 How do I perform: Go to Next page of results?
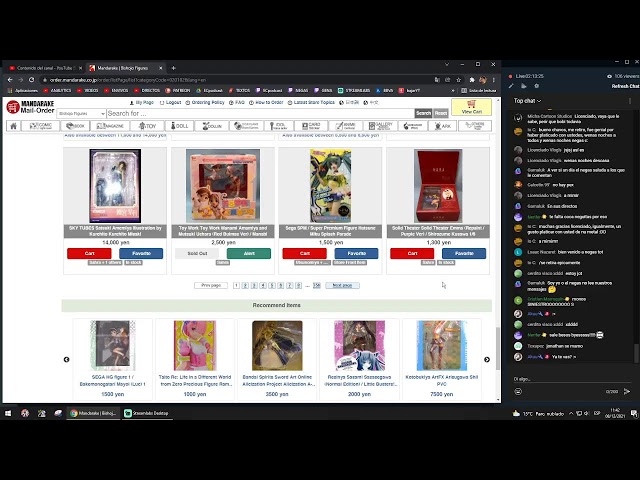[342, 285]
